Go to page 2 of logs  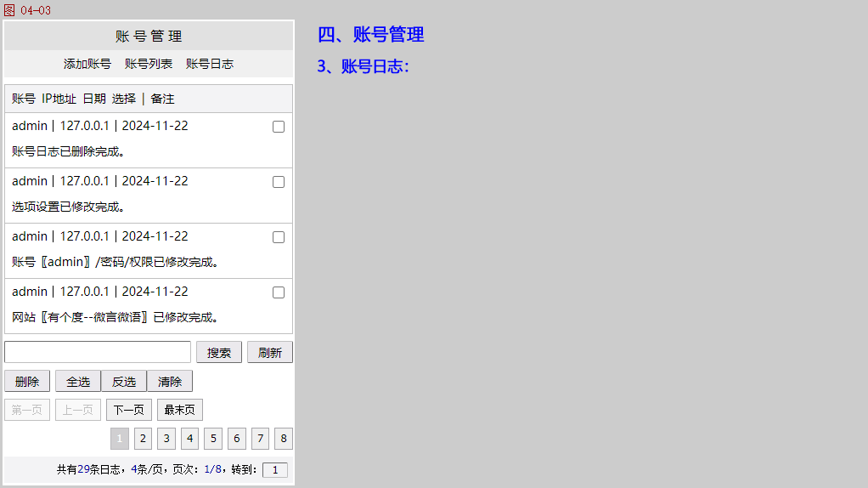click(144, 439)
